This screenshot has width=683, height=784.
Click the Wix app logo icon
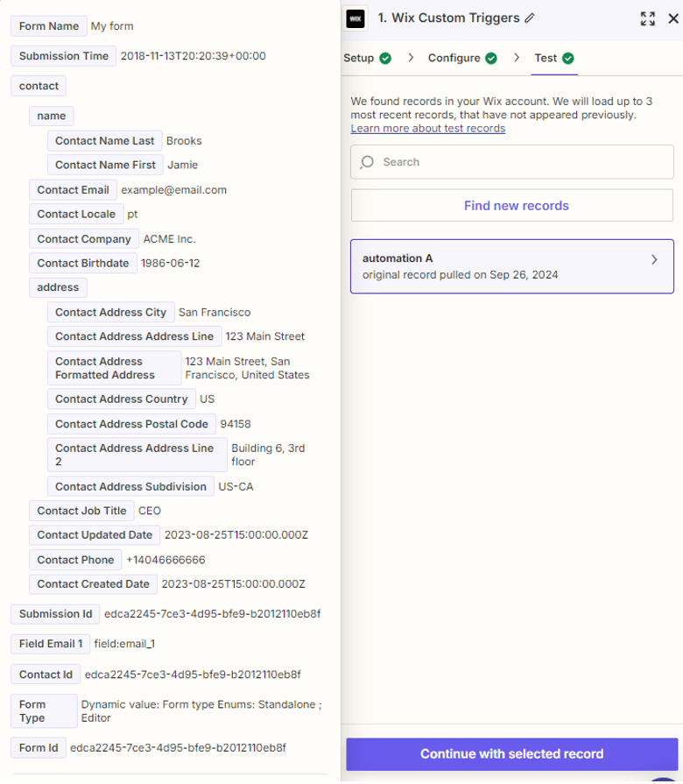click(x=356, y=18)
